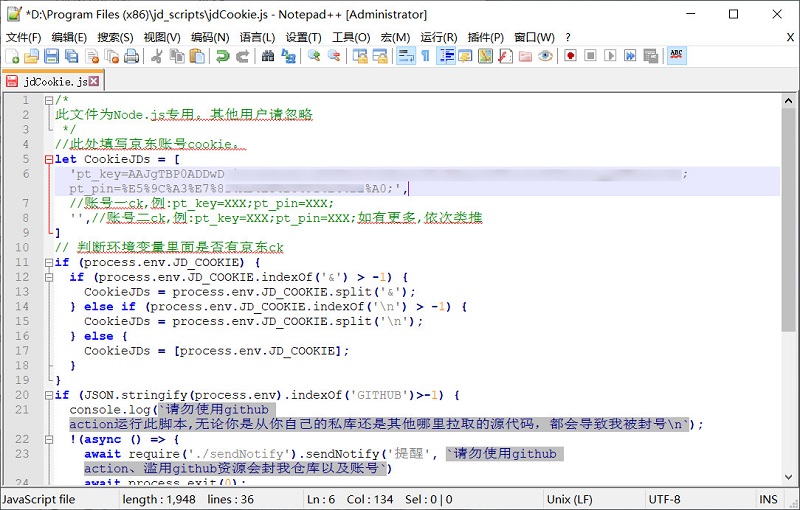Open the 搜索(S) menu
The height and width of the screenshot is (510, 800).
[x=115, y=37]
